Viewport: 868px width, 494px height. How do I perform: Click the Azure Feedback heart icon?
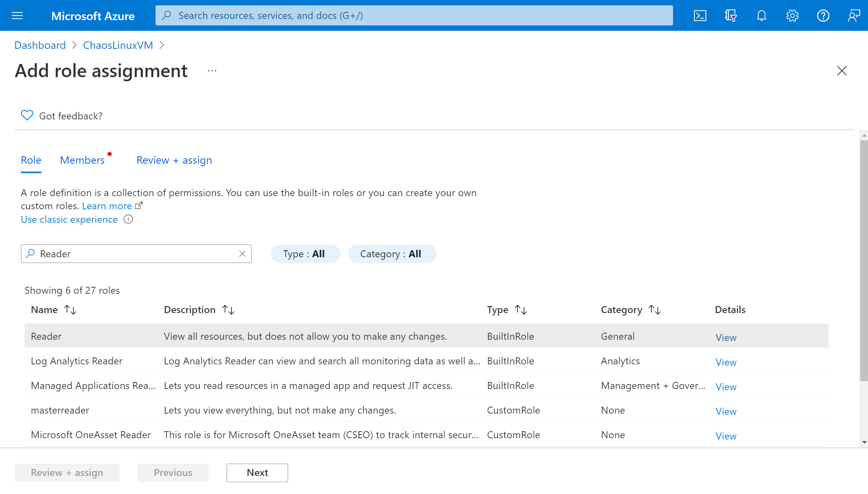click(x=26, y=116)
